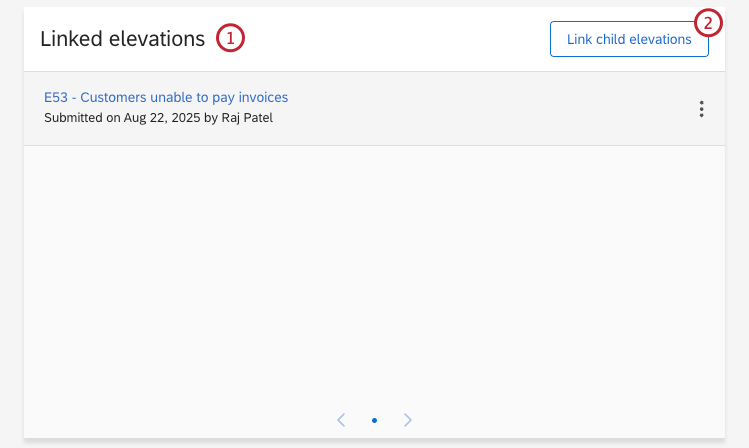749x448 pixels.
Task: Go to next page using right chevron
Action: pyautogui.click(x=407, y=420)
